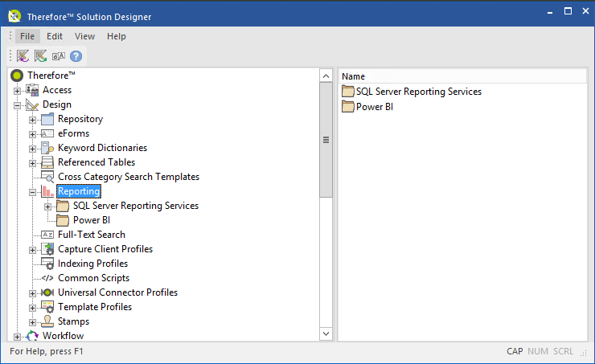Click the Full-Text Search icon
The height and width of the screenshot is (364, 595).
click(x=47, y=235)
